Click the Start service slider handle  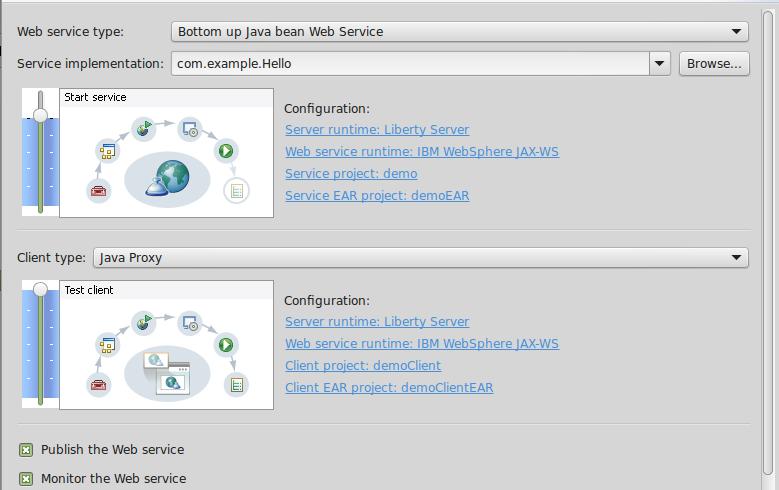coord(40,115)
